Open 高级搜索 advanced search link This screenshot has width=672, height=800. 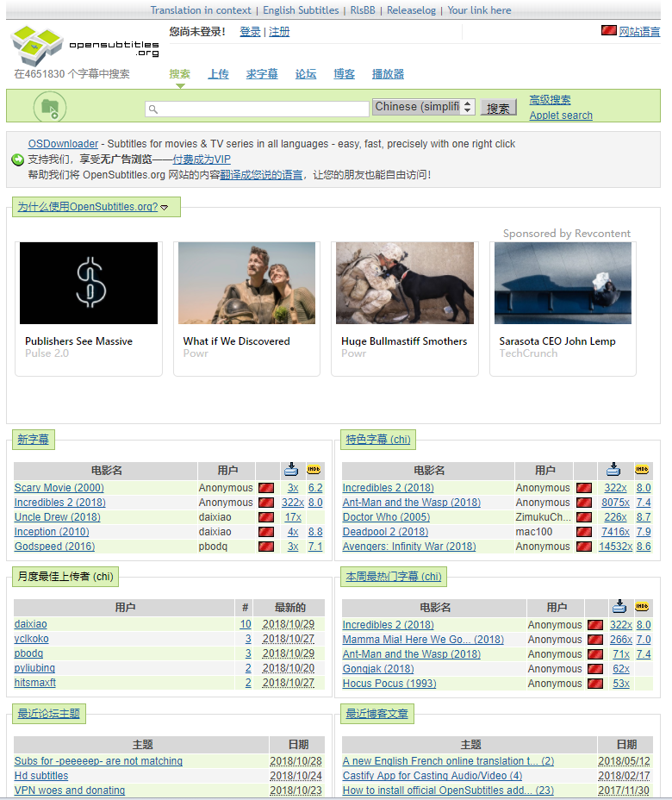click(x=550, y=100)
